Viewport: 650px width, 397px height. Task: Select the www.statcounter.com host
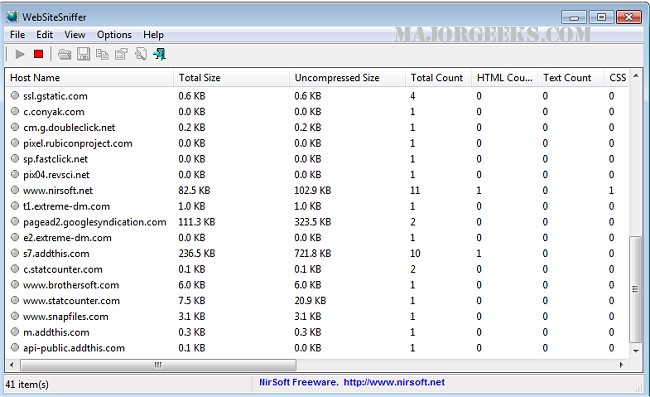pos(71,300)
